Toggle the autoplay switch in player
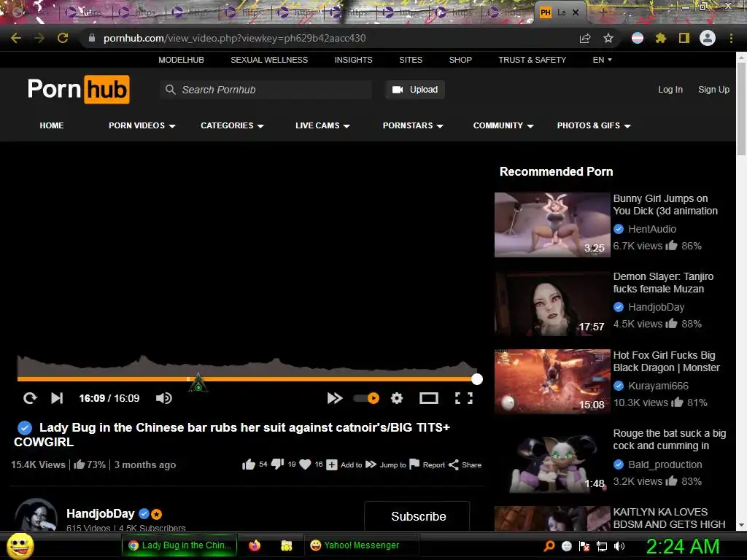 [366, 398]
